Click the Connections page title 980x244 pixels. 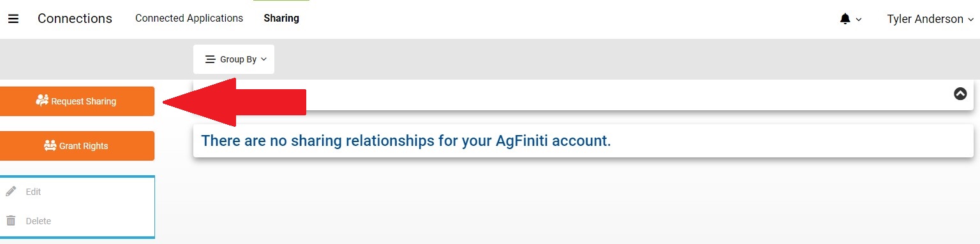[x=75, y=18]
